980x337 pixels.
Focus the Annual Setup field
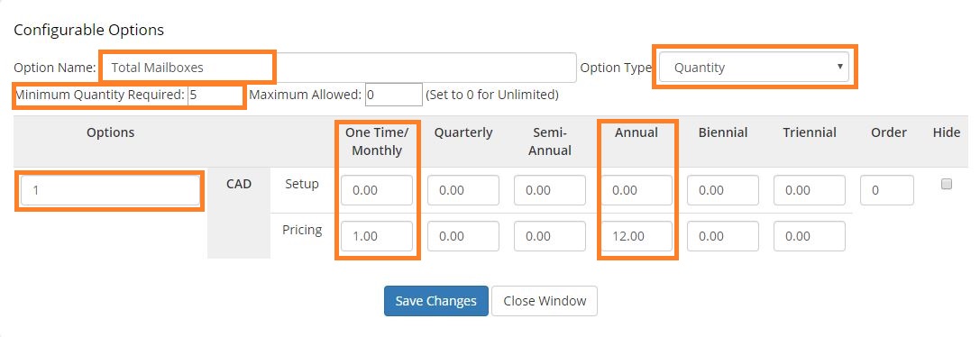click(x=637, y=190)
